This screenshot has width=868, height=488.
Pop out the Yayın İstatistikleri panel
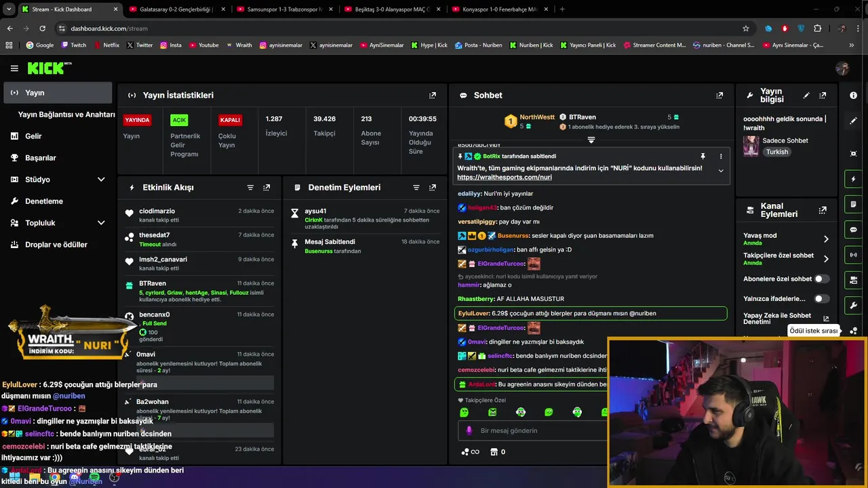(433, 96)
